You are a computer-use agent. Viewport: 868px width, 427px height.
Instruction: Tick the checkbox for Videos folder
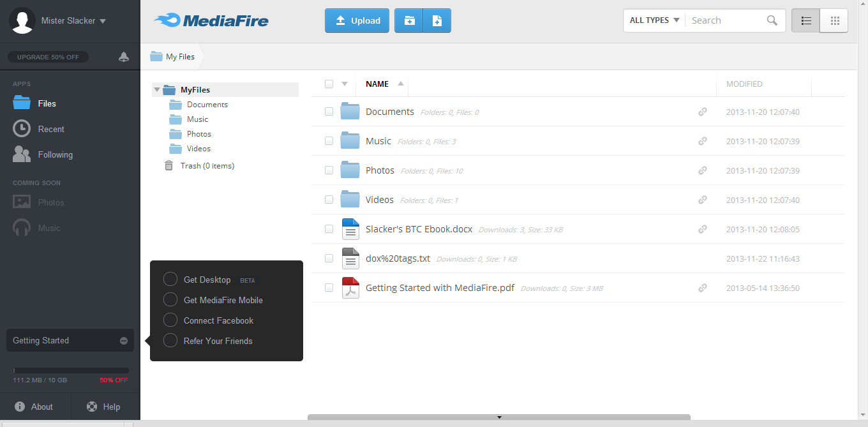coord(329,199)
